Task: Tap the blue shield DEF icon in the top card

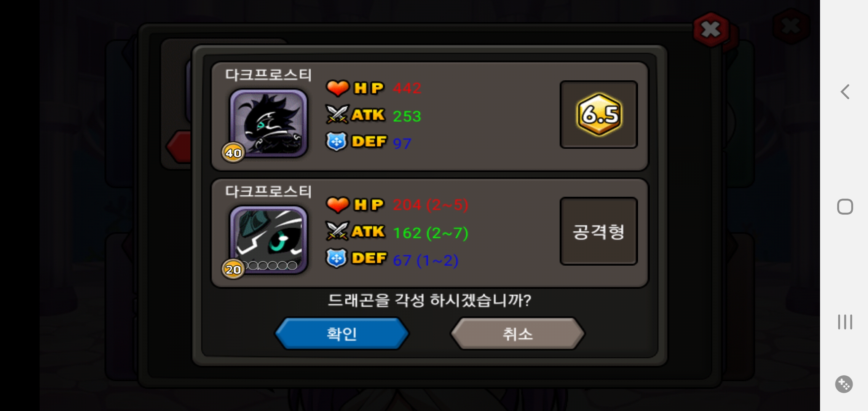Action: coord(337,142)
